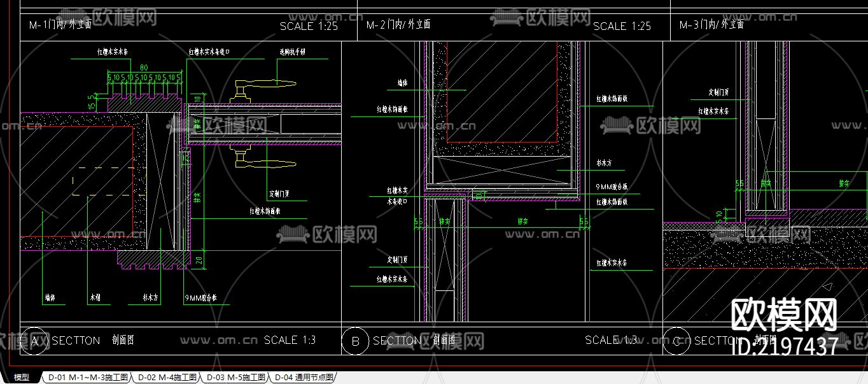Image resolution: width=868 pixels, height=384 pixels.
Task: Open the D-01 M-1~M-3施工图 layout tab
Action: 88,378
